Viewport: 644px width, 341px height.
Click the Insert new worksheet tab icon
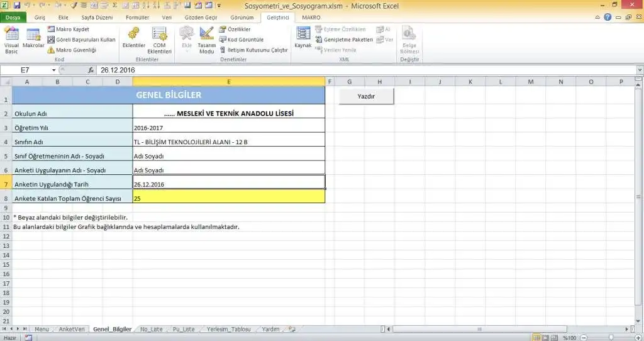click(292, 329)
